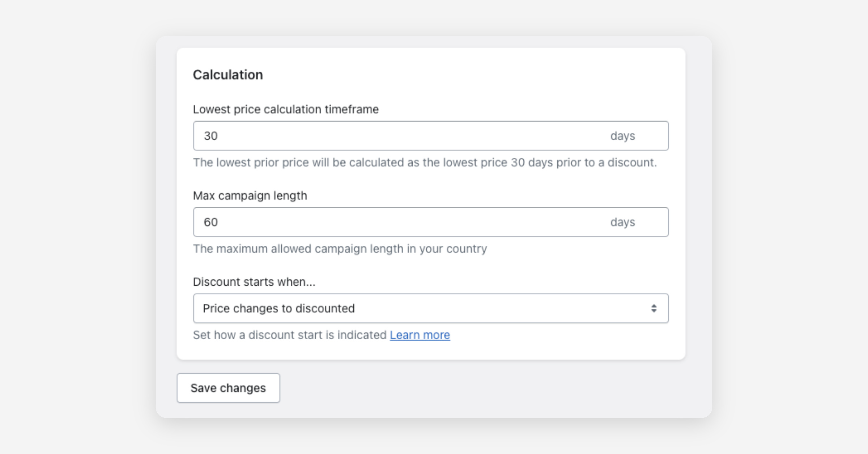
Task: Click blank area beside the Calculation heading
Action: 470,75
